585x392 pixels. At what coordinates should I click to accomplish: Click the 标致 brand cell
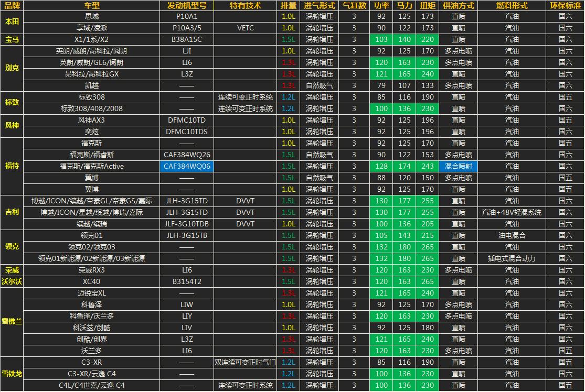12,103
